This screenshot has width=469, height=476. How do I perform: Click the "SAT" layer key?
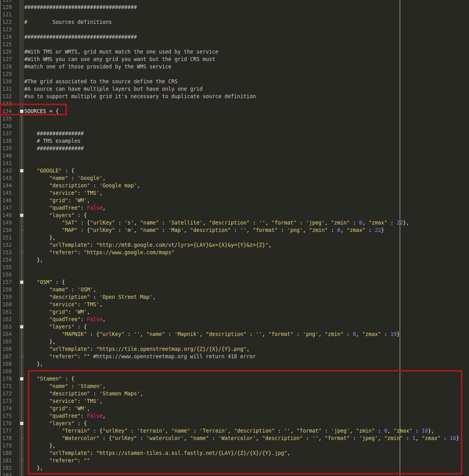click(70, 223)
